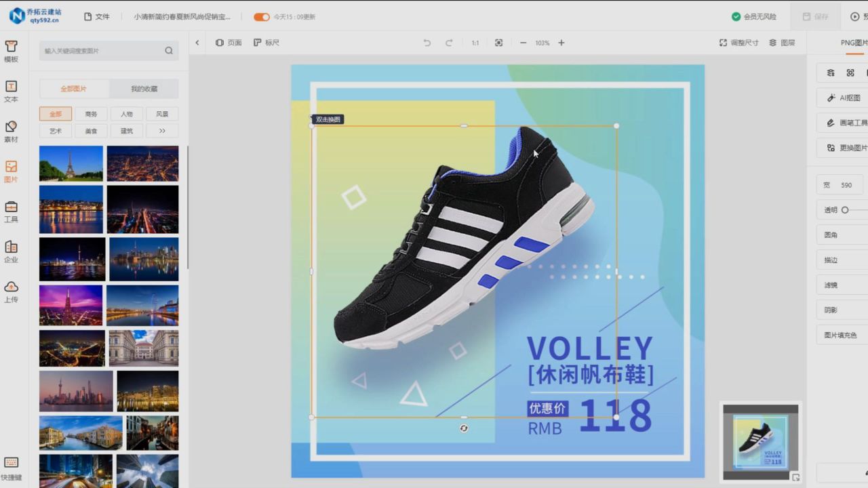The width and height of the screenshot is (868, 488).
Task: Click the 乔拓云建站 site logo
Action: coord(35,16)
